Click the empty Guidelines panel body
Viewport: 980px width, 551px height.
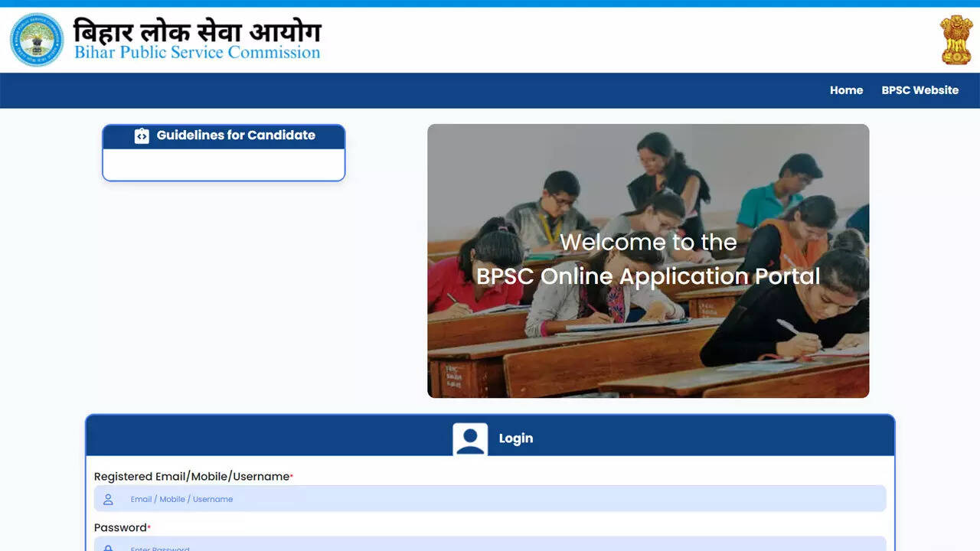click(224, 164)
